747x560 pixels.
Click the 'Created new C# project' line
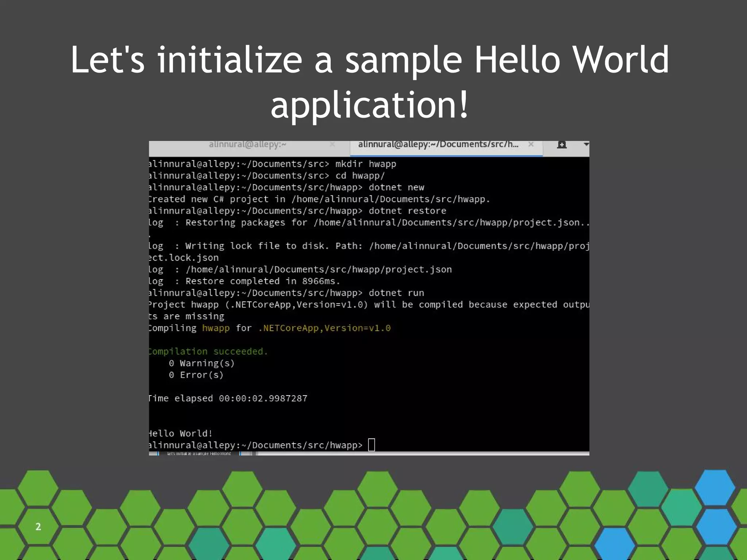click(x=320, y=199)
